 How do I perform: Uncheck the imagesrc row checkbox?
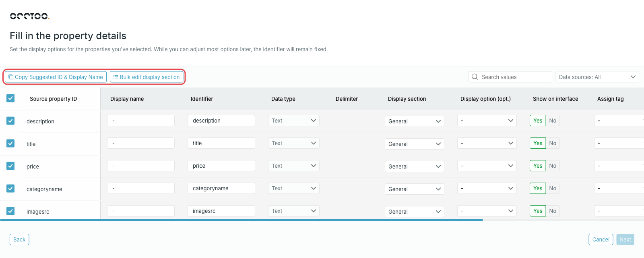[10, 211]
